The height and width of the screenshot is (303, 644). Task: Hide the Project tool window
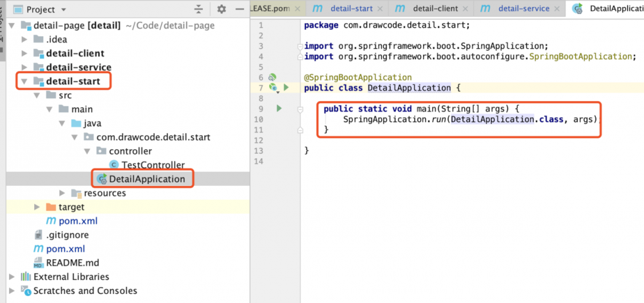point(239,9)
